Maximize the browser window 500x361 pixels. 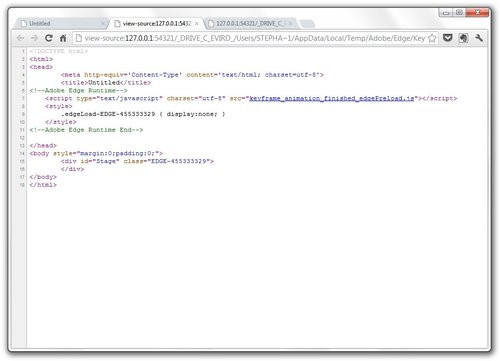tap(459, 13)
